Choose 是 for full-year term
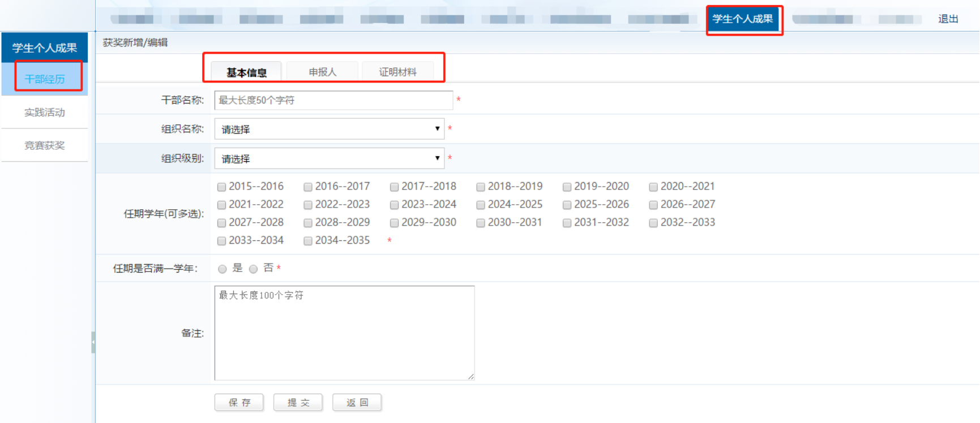980x423 pixels. (x=222, y=269)
